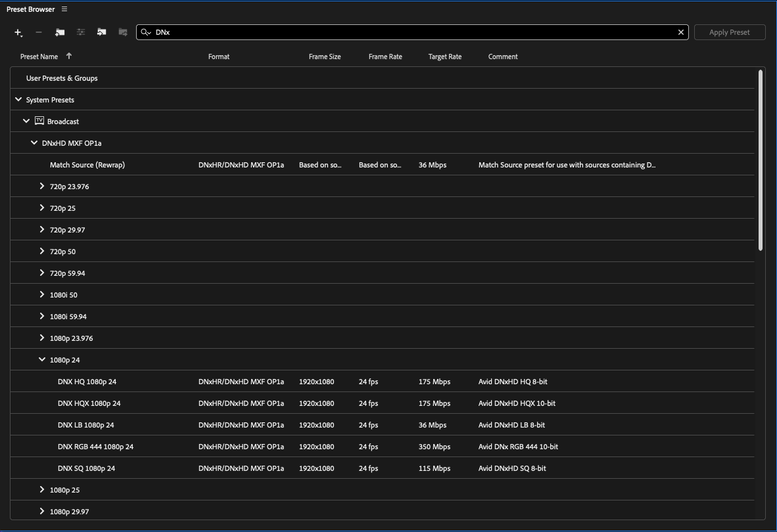Create a new preset group
The image size is (777, 532).
pyautogui.click(x=59, y=32)
